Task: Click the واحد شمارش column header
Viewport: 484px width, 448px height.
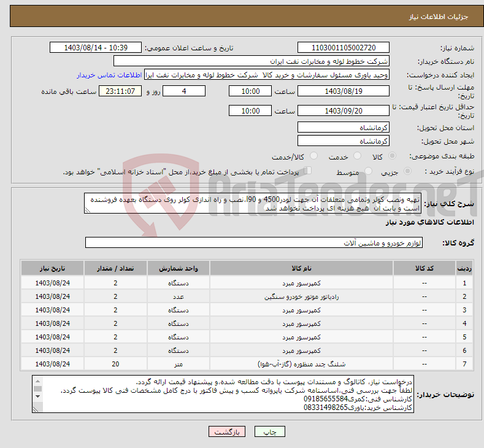Action: pyautogui.click(x=179, y=268)
